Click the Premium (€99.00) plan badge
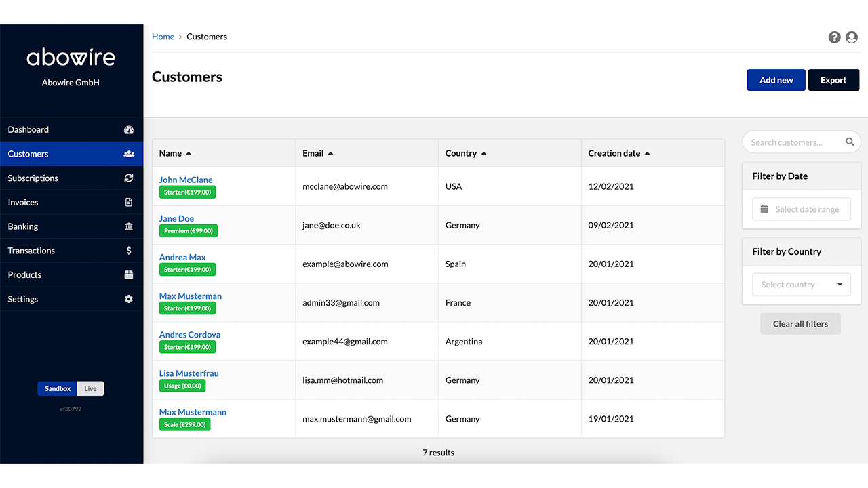This screenshot has height=488, width=868. coord(189,231)
